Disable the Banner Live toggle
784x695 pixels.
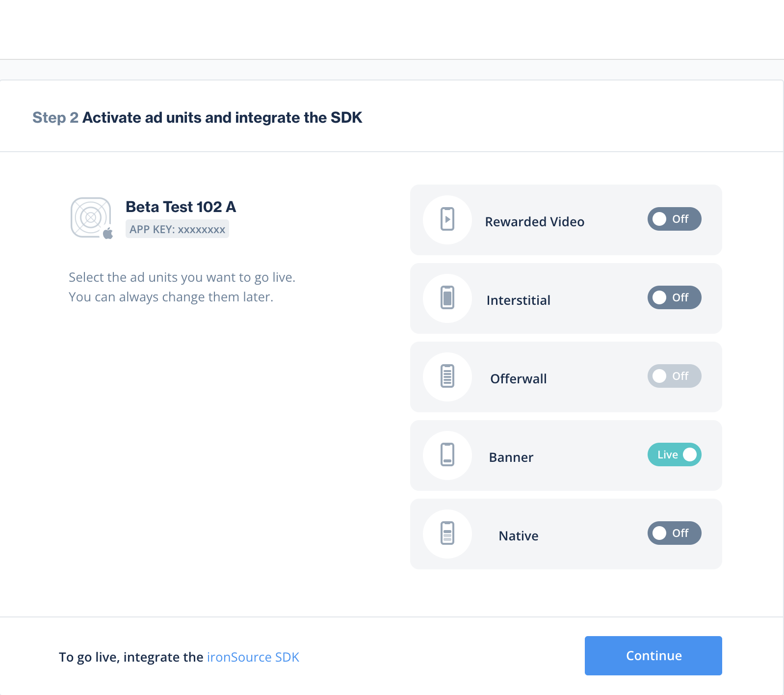[x=674, y=454]
